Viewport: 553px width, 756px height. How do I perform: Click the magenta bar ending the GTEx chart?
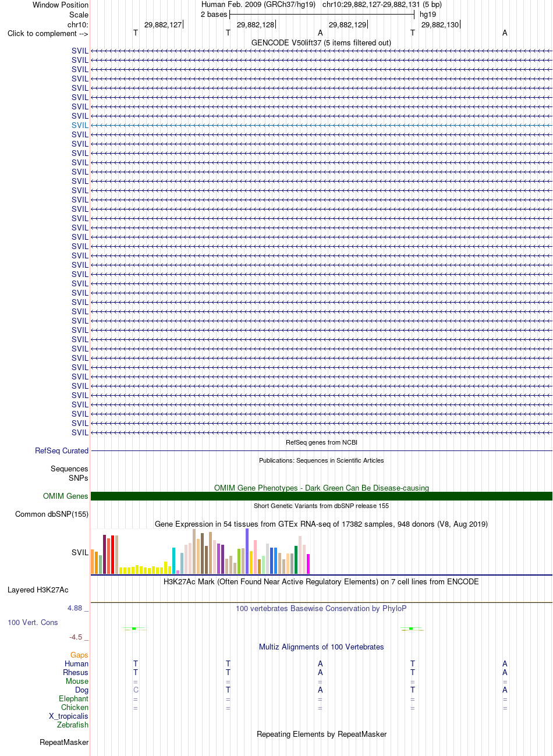309,564
